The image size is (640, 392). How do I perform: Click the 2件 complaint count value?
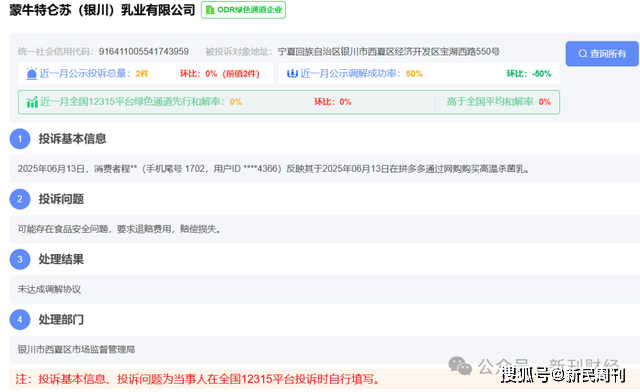tap(142, 74)
